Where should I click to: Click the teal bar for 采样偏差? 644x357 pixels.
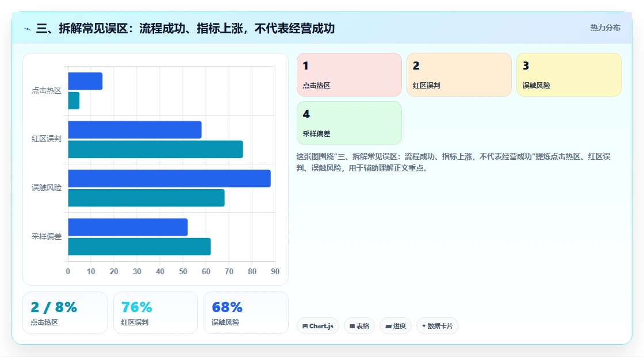coord(139,247)
